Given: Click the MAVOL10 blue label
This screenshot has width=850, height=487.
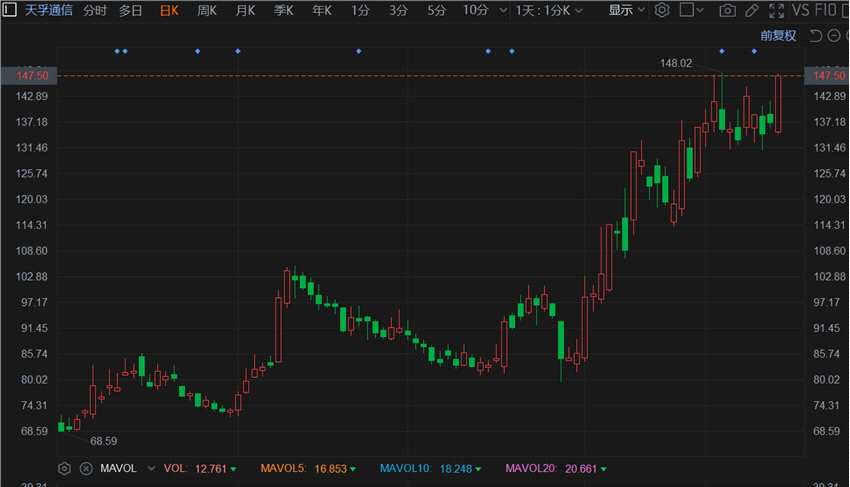Looking at the screenshot, I should coord(404,469).
